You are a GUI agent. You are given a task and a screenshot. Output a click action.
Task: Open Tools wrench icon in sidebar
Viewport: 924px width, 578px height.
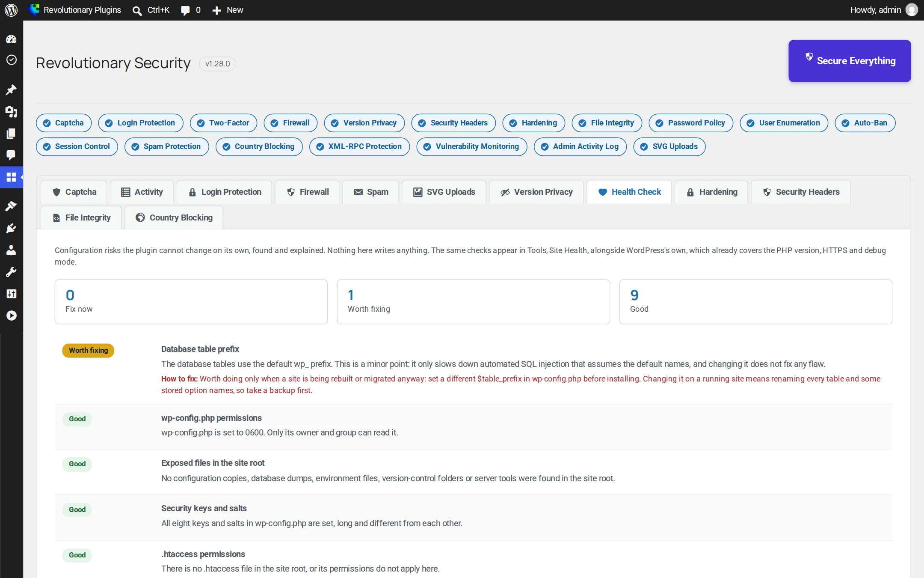click(11, 272)
